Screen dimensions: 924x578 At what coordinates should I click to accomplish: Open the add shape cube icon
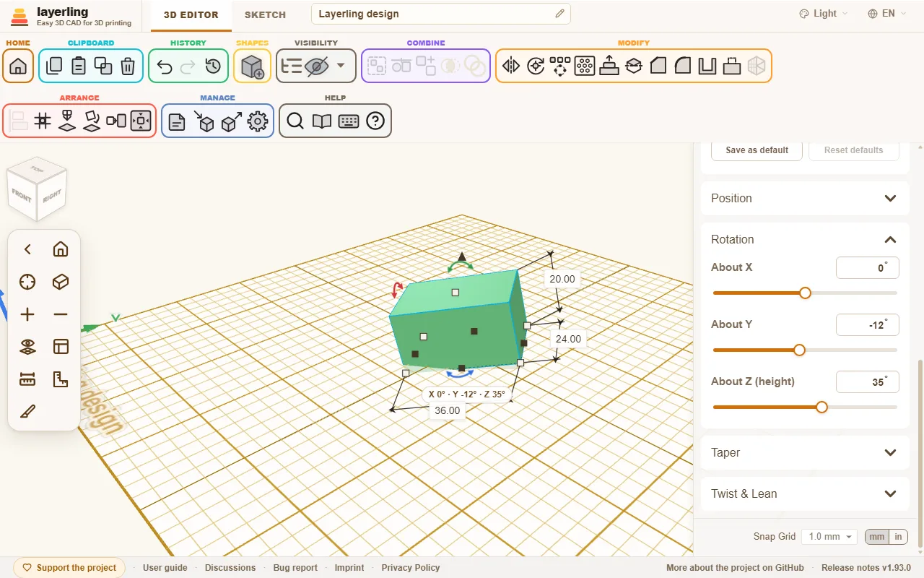coord(252,66)
